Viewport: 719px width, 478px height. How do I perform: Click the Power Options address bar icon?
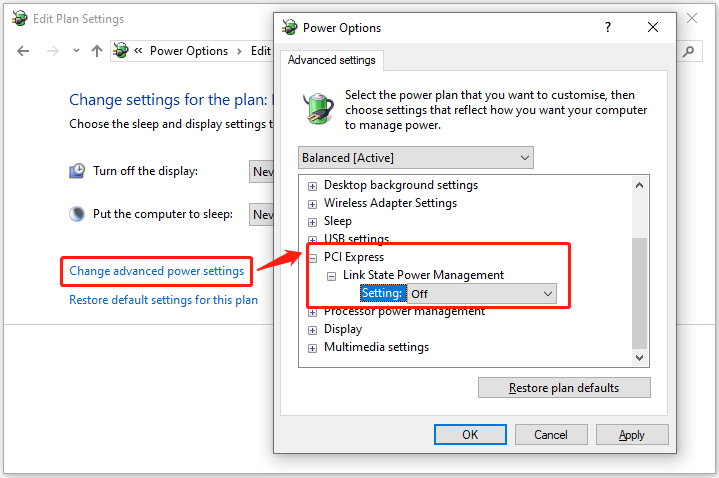[x=121, y=50]
